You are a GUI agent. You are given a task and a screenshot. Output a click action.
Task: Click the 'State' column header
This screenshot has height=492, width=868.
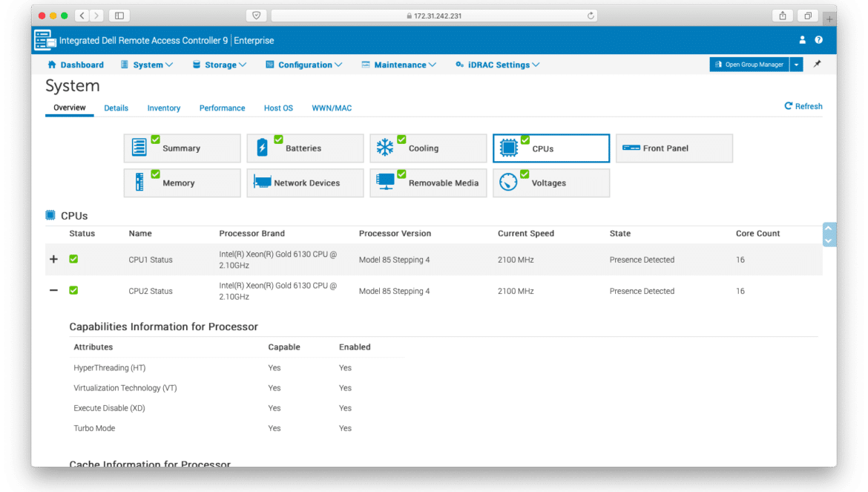(x=620, y=234)
